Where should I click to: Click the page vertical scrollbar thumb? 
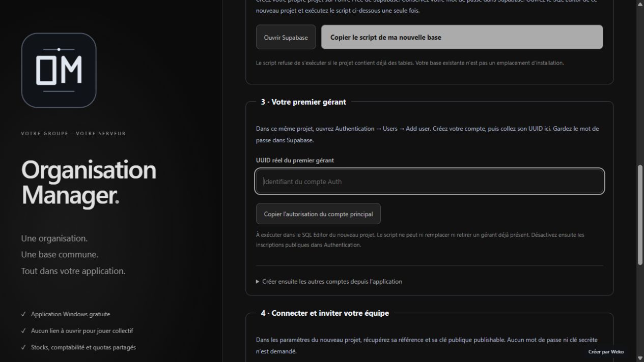pyautogui.click(x=640, y=215)
